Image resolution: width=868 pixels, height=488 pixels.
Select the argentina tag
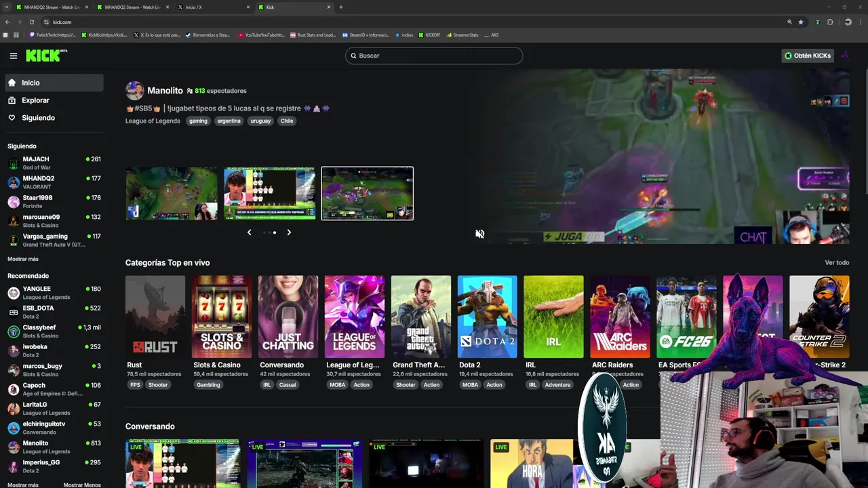coord(229,121)
